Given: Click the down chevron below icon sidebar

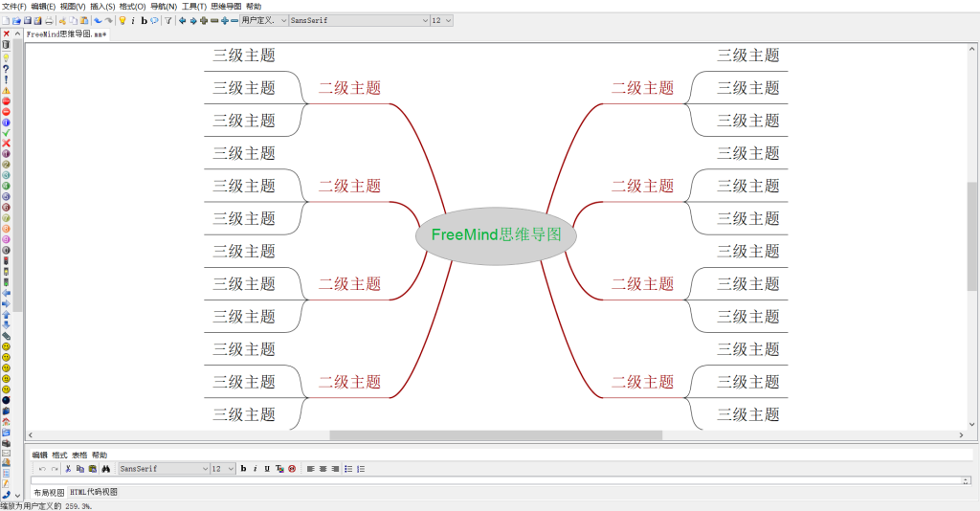Looking at the screenshot, I should [x=17, y=496].
